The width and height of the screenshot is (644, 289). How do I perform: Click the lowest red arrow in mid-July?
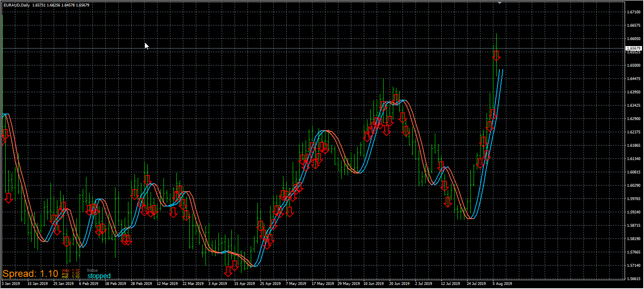click(x=448, y=202)
